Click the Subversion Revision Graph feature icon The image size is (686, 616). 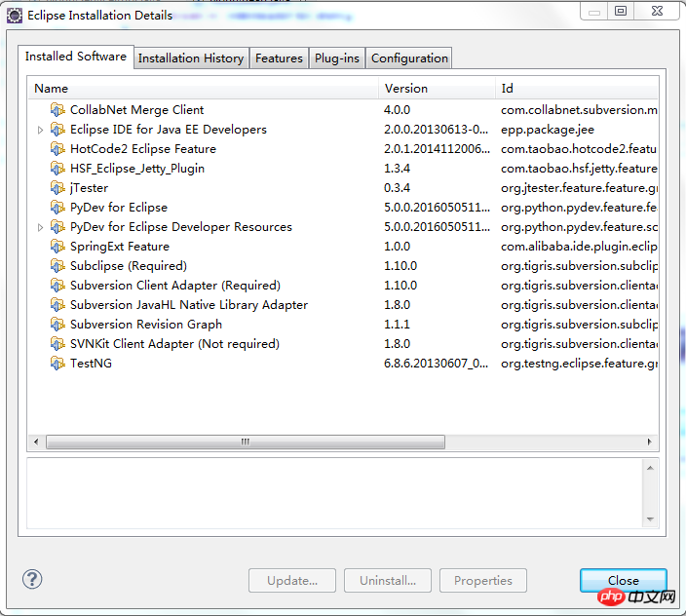coord(57,325)
